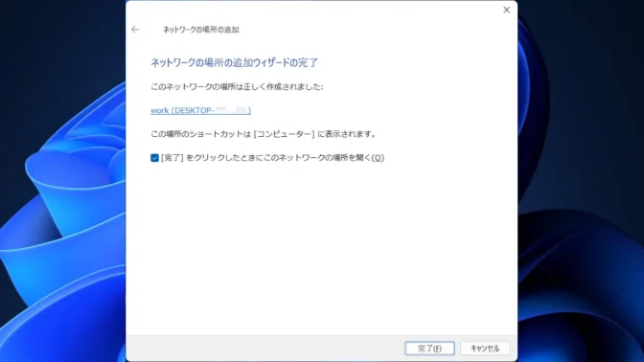Click the heading ネットワークの場所の追加ウィザードの完了
The image size is (644, 362).
[x=234, y=63]
